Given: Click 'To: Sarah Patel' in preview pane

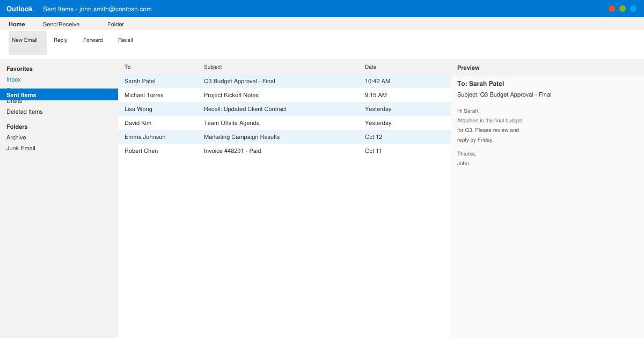Looking at the screenshot, I should [x=480, y=84].
